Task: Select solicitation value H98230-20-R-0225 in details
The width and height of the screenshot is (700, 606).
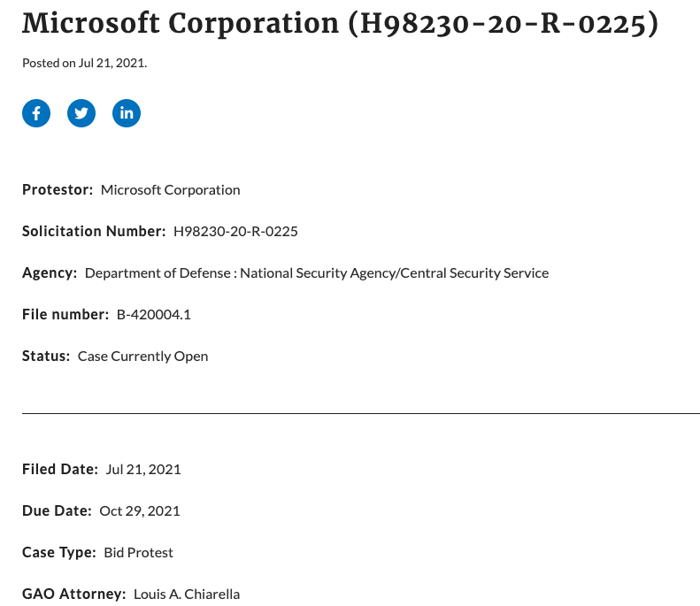Action: (x=235, y=232)
